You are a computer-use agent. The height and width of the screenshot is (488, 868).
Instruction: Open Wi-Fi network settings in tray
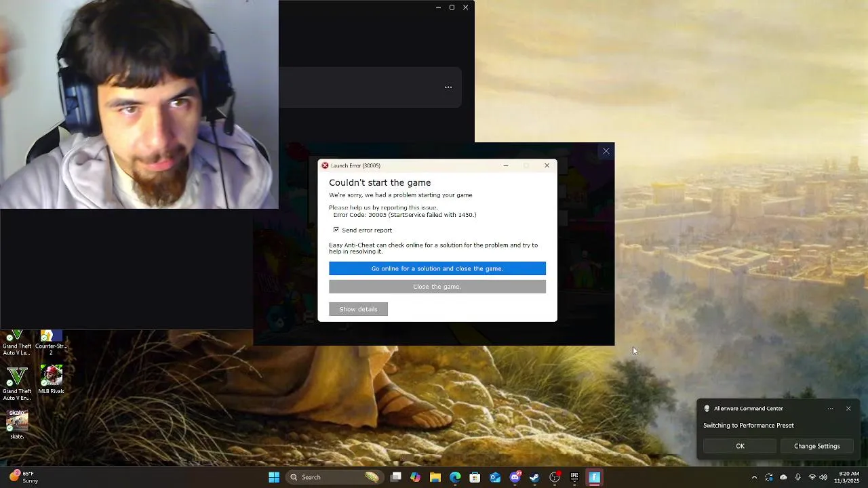pos(812,477)
